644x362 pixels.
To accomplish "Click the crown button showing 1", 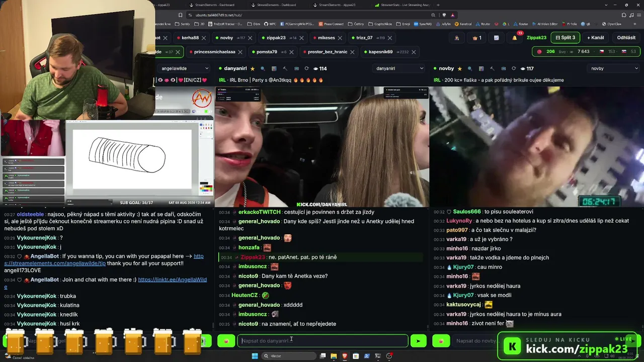I will pyautogui.click(x=476, y=38).
